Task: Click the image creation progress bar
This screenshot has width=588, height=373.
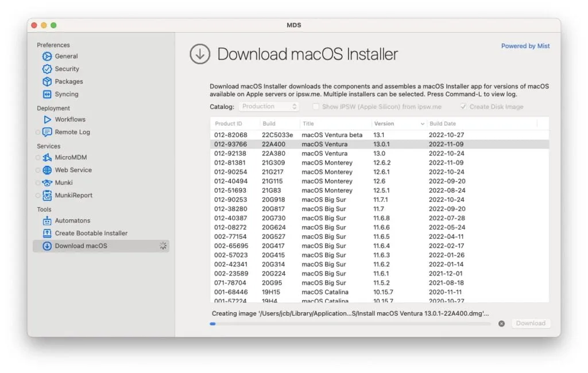Action: [x=350, y=324]
